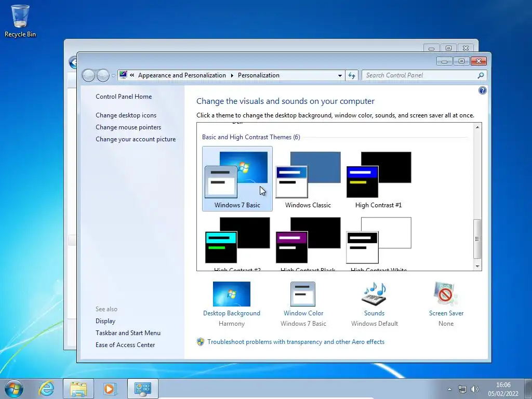This screenshot has height=399, width=532.
Task: Open recent pages dropdown near Forward button
Action: (x=113, y=76)
